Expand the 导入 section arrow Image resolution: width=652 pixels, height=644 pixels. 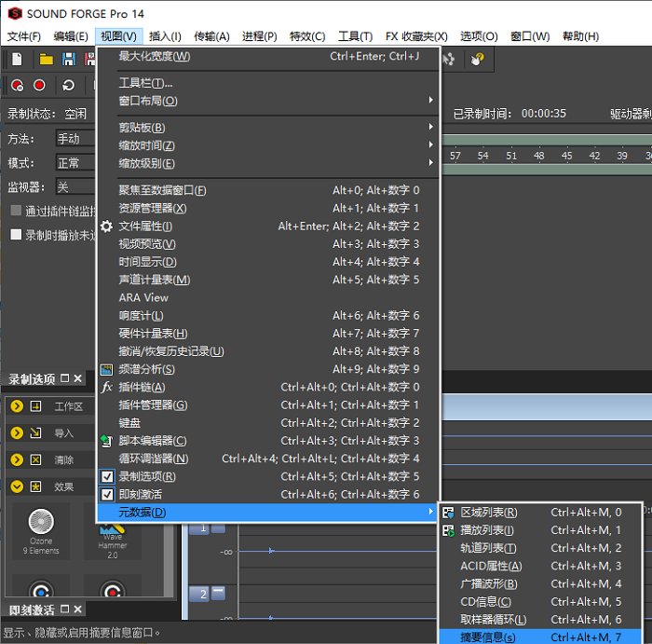click(17, 433)
